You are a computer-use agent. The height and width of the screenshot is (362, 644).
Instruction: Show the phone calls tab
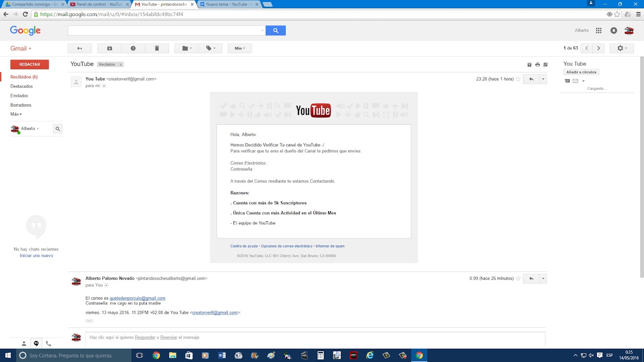coord(49,343)
